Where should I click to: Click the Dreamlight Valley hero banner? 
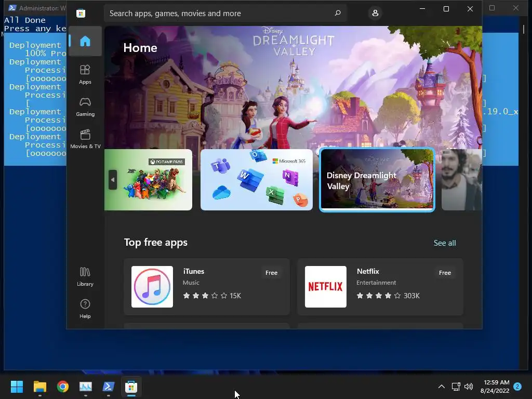(293, 87)
